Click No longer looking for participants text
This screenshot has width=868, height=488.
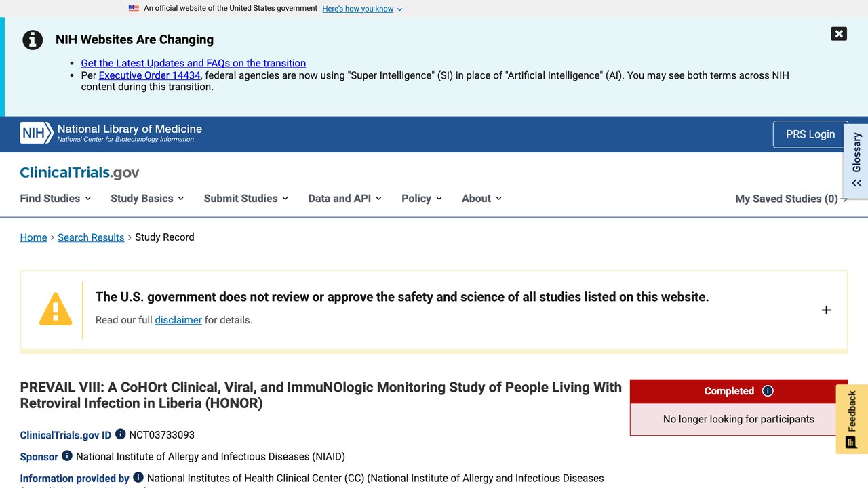pos(738,419)
